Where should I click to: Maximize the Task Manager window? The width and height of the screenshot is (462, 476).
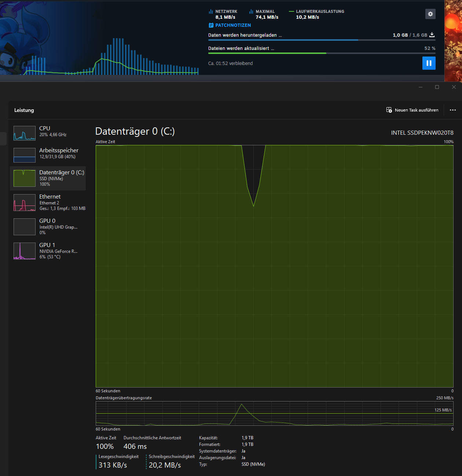[437, 87]
